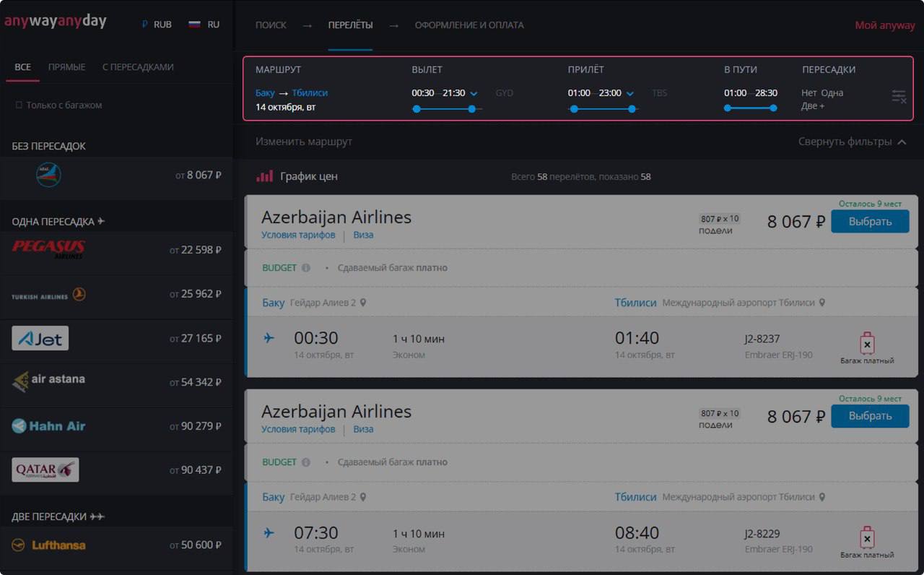Image resolution: width=924 pixels, height=575 pixels.
Task: Select the Pegasus Airlines logo filter
Action: click(48, 249)
